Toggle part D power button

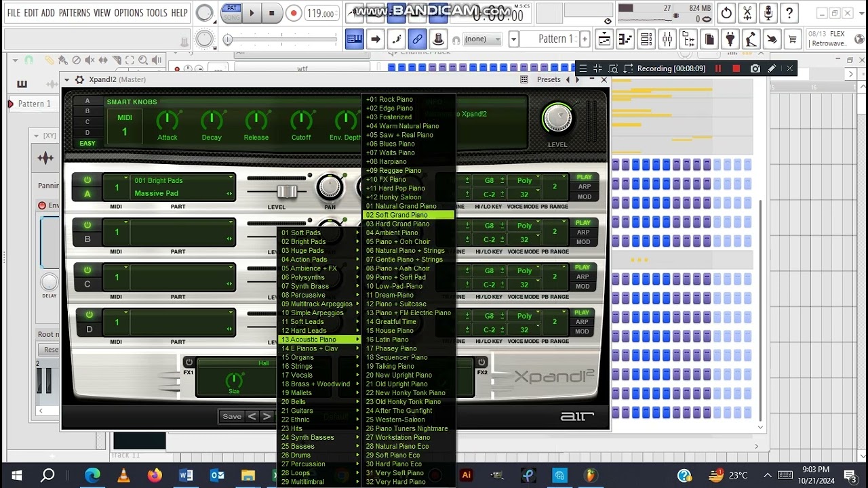coord(87,314)
